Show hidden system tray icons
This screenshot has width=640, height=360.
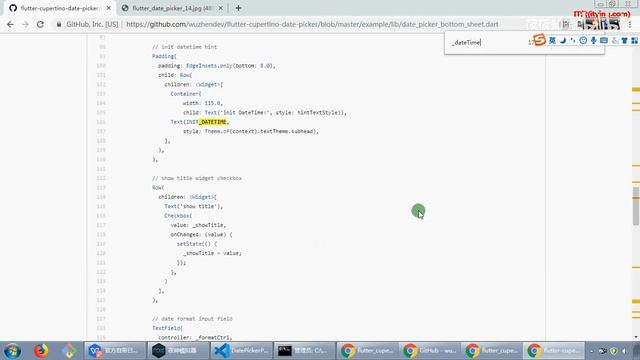[x=592, y=351]
